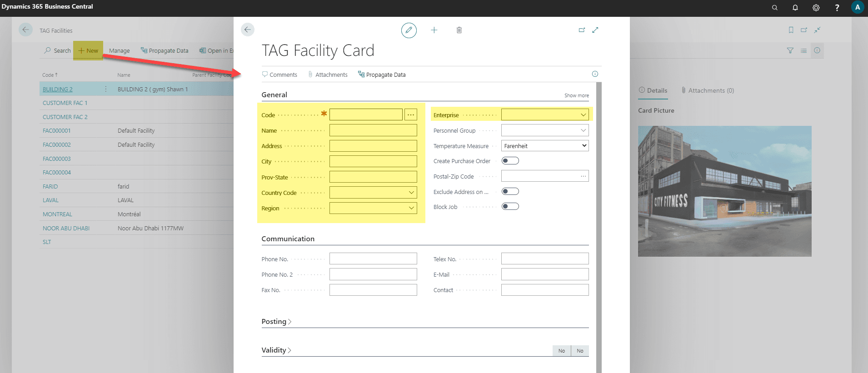This screenshot has width=868, height=373.
Task: Go back from TAG Facility Card
Action: tap(247, 30)
